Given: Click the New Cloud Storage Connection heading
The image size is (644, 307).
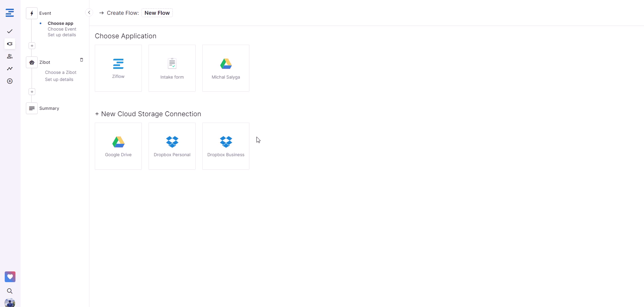Looking at the screenshot, I should (x=148, y=114).
